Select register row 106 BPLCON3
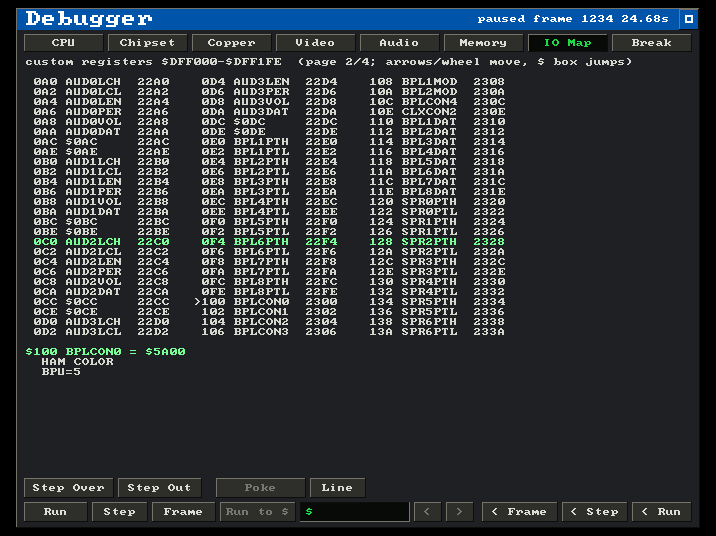 pyautogui.click(x=269, y=332)
